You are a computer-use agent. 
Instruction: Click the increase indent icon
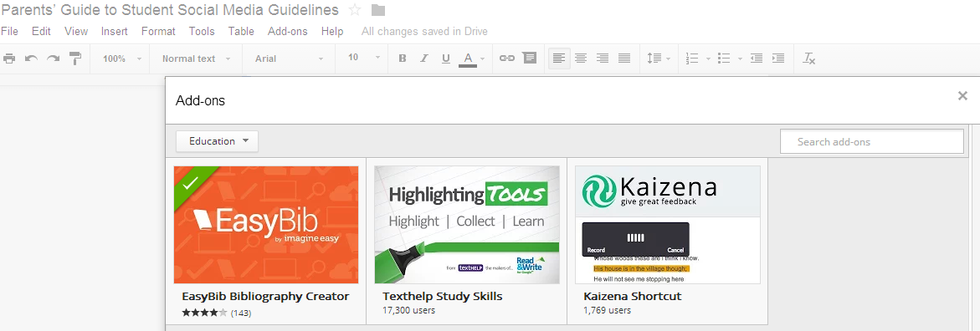(x=778, y=58)
